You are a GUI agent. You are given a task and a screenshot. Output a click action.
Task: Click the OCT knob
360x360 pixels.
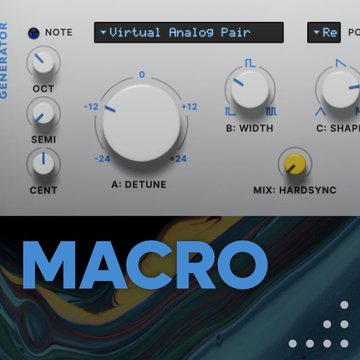(x=43, y=62)
